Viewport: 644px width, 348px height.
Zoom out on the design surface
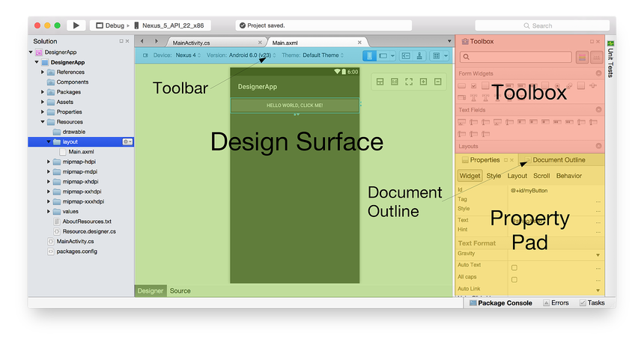(x=438, y=82)
